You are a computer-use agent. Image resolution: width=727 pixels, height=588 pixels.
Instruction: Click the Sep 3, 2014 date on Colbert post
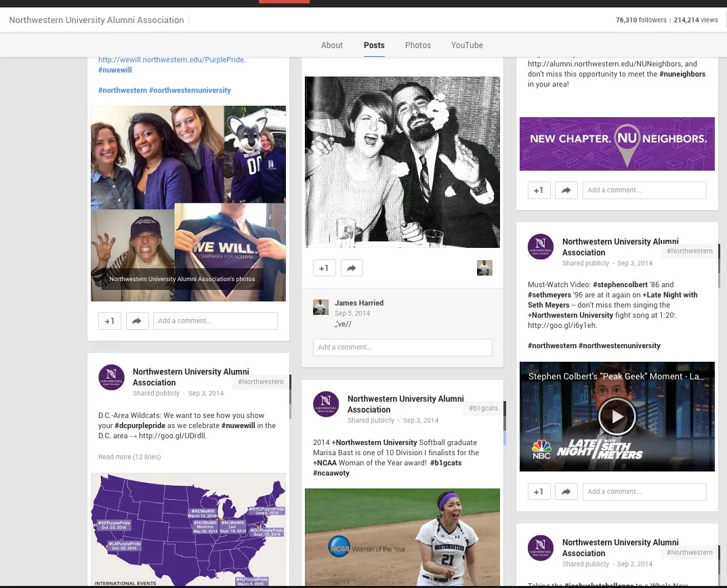tap(635, 264)
